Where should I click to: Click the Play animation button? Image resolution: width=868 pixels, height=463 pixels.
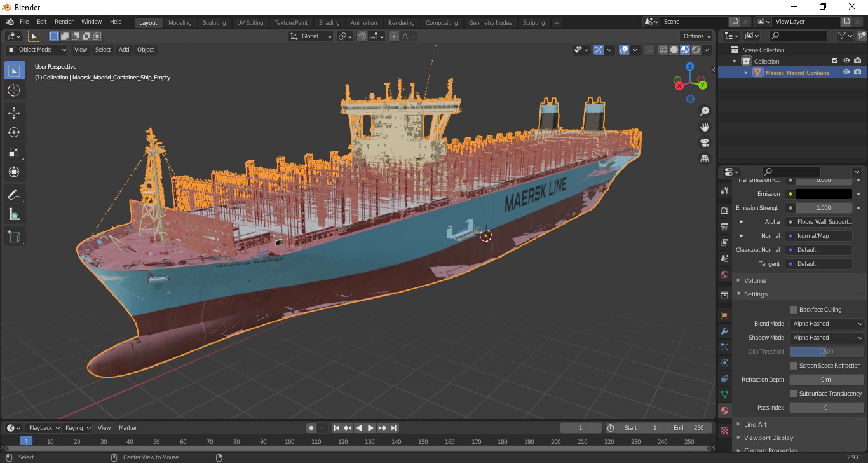pyautogui.click(x=371, y=428)
